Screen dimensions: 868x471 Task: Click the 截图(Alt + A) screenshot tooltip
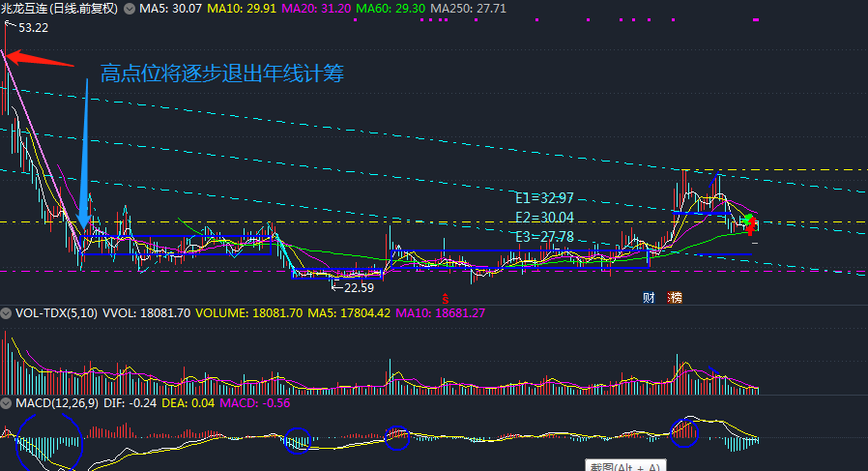tap(625, 465)
